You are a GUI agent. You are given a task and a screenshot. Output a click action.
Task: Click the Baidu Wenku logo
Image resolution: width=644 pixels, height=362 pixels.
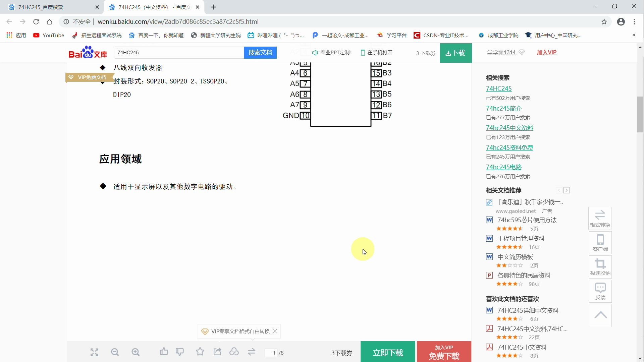coord(88,52)
